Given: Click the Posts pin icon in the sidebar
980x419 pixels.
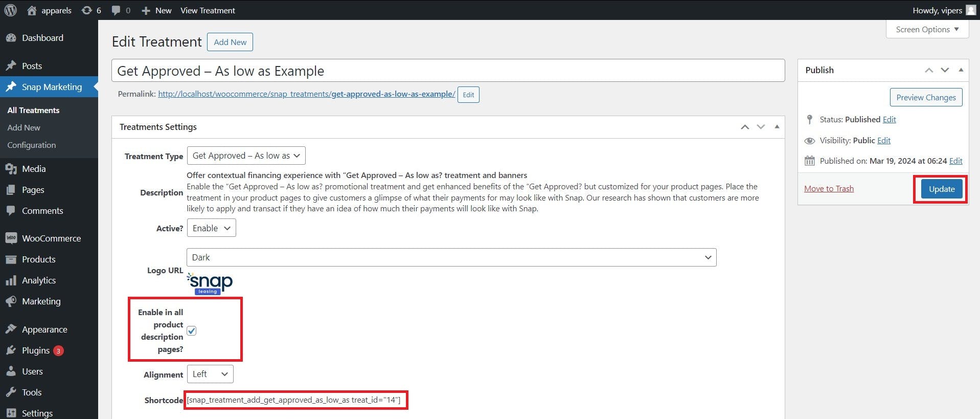Looking at the screenshot, I should (11, 66).
